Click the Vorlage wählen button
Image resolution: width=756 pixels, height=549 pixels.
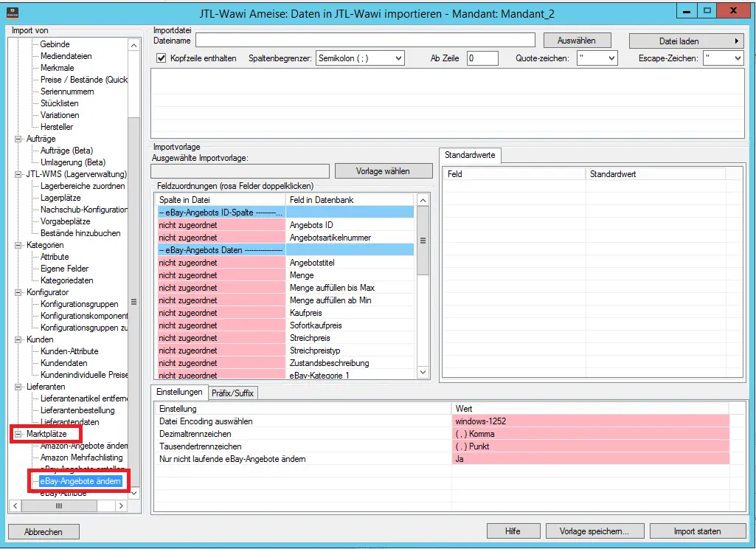pyautogui.click(x=384, y=171)
